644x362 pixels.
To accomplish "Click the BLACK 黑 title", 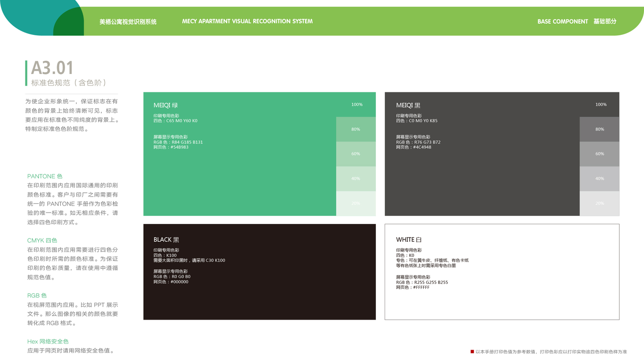I will (166, 240).
